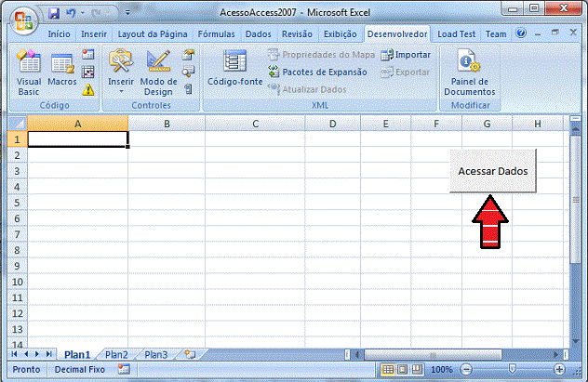This screenshot has height=382, width=588.
Task: Select all cells with corner button
Action: pos(18,124)
